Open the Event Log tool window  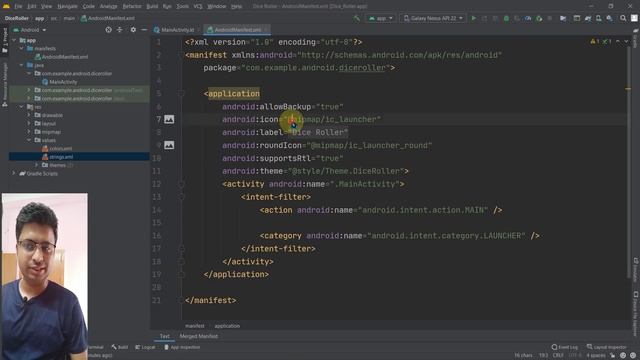point(564,347)
